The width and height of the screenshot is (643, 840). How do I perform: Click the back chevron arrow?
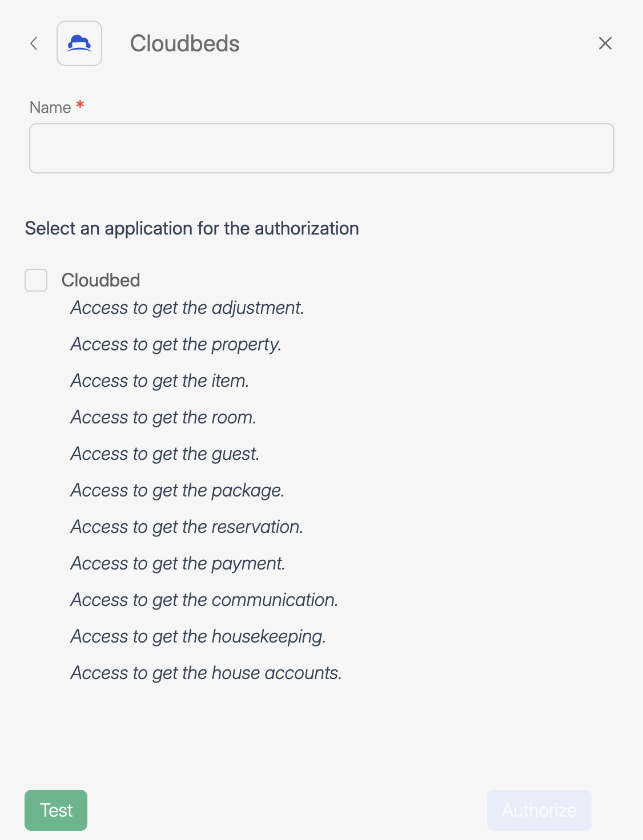[x=33, y=43]
